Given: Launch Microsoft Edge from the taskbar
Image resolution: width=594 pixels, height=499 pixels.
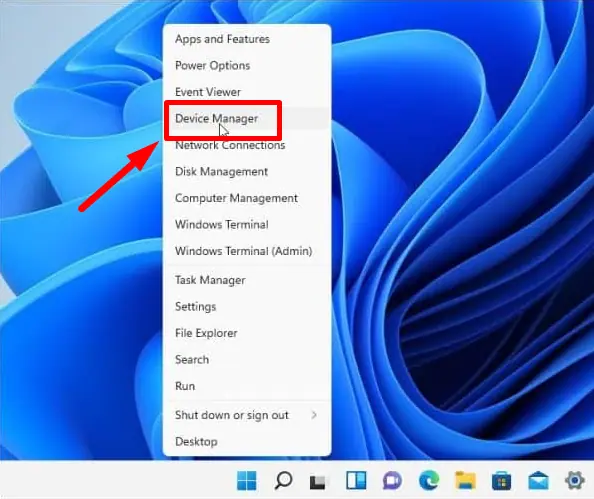Looking at the screenshot, I should coord(429,480).
